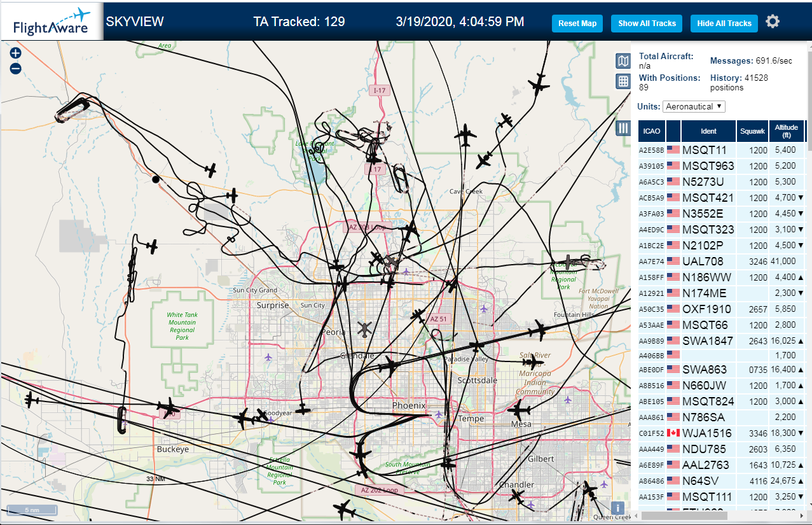Select the N3552E aircraft row

point(722,214)
